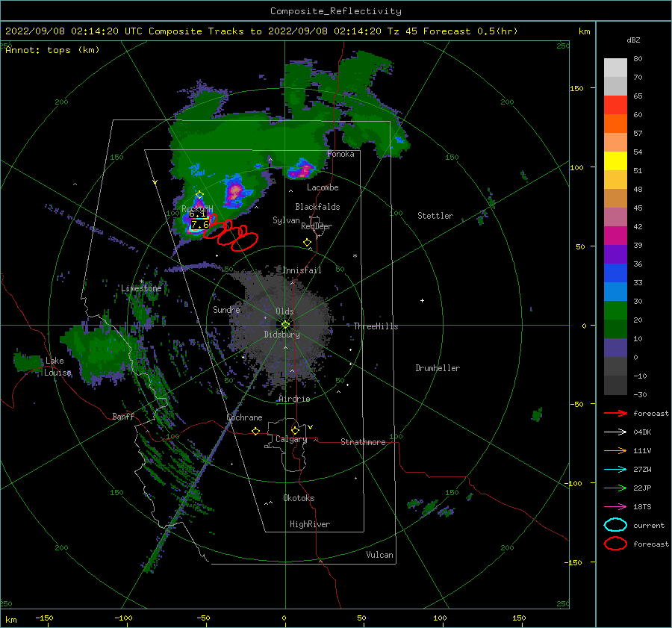
Task: Select the magenta 39-42 dBZ swatch
Action: (615, 236)
